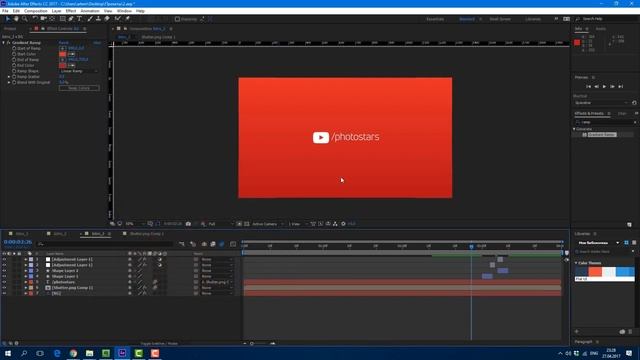640x360 pixels.
Task: Click the Draft 3D icon in timeline
Action: click(x=193, y=244)
